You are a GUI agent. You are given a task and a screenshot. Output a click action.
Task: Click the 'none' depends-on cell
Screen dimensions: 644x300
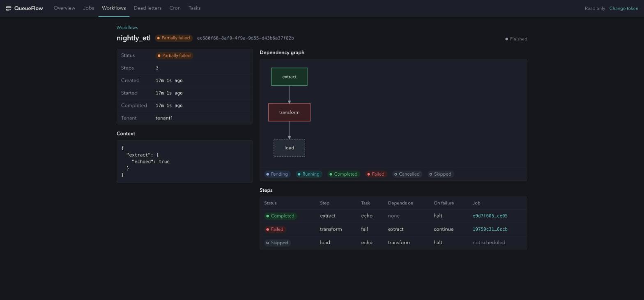coord(393,216)
